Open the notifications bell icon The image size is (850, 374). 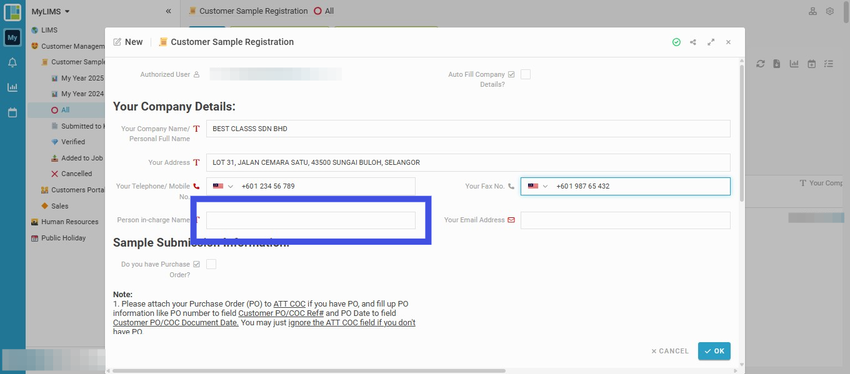point(12,63)
